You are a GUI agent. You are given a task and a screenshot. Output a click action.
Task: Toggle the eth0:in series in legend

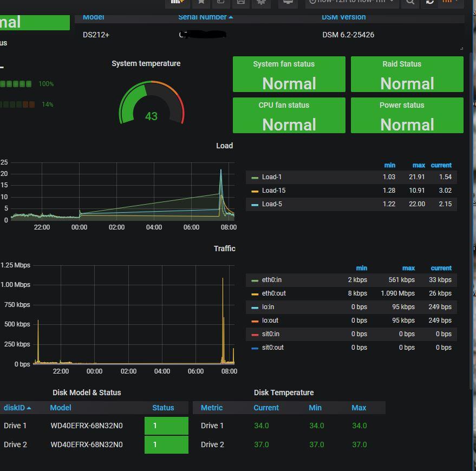point(272,280)
